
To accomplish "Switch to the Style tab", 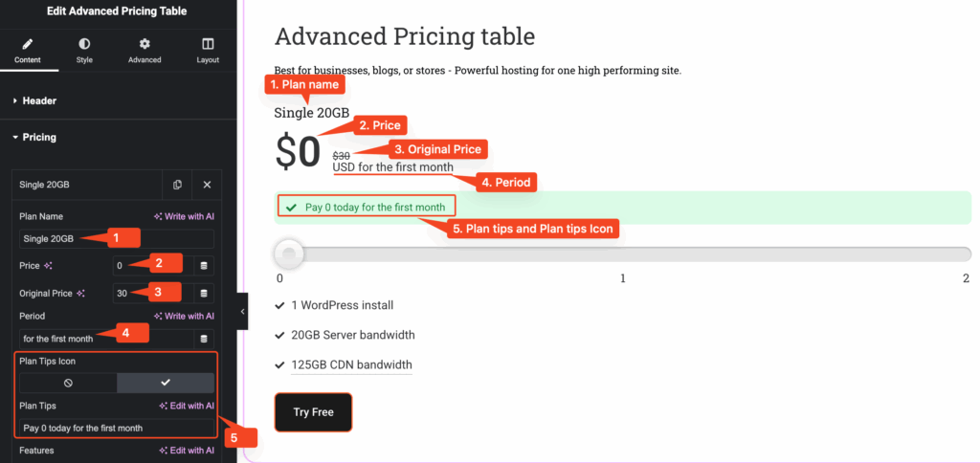I will click(x=84, y=51).
